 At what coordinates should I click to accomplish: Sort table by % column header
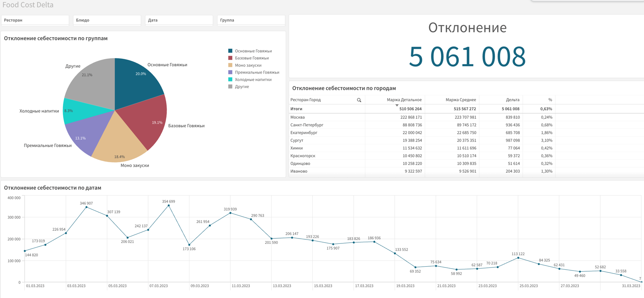[x=550, y=100]
